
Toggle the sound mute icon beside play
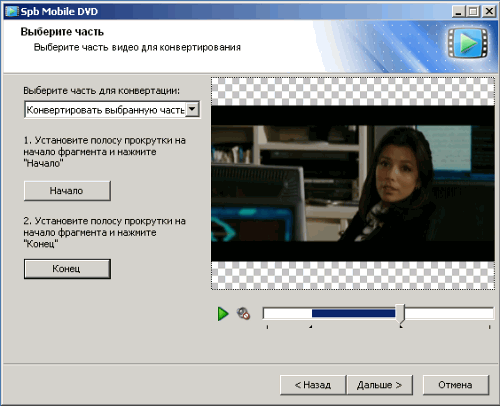243,314
